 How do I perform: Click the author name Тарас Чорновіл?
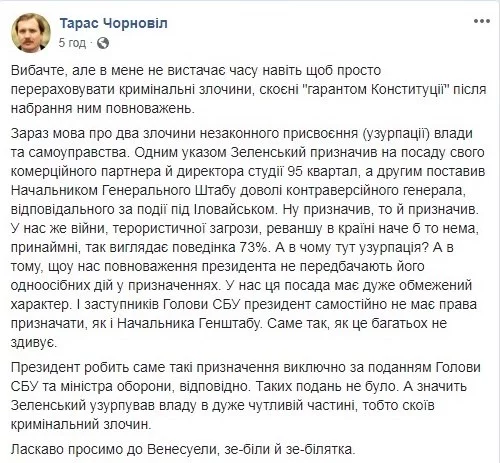pyautogui.click(x=113, y=24)
